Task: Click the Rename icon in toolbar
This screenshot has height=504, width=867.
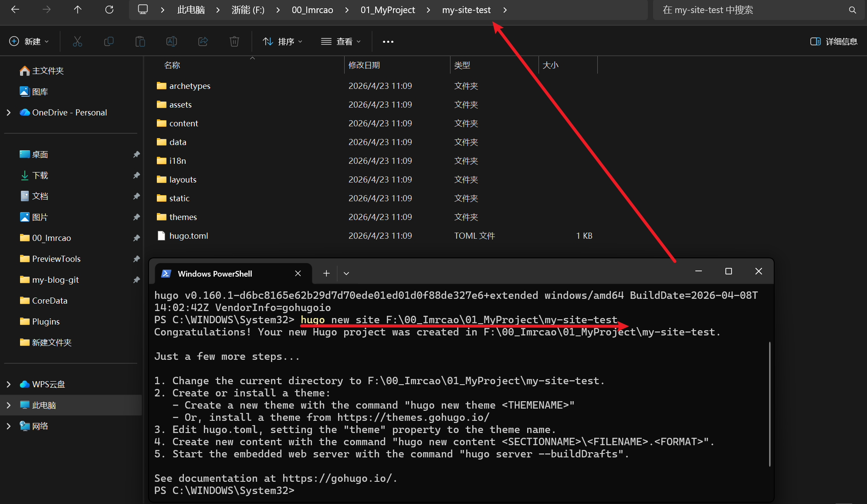Action: 172,41
